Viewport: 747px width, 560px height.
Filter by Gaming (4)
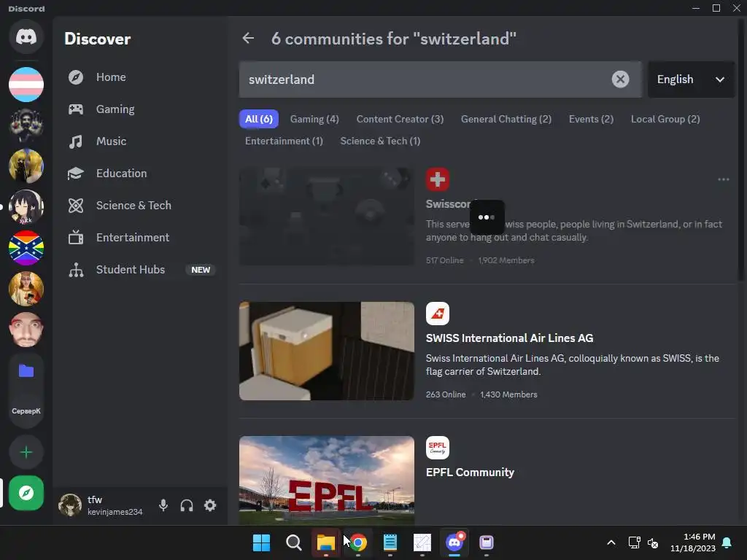pos(314,119)
